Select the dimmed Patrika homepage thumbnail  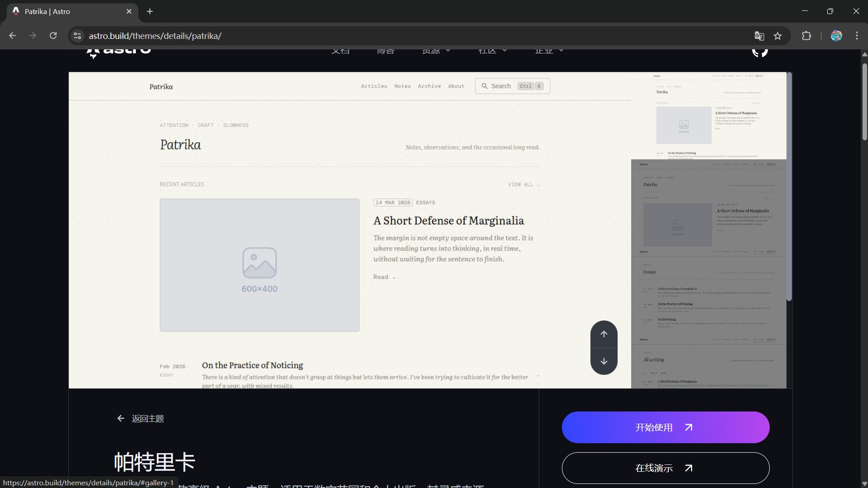709,203
